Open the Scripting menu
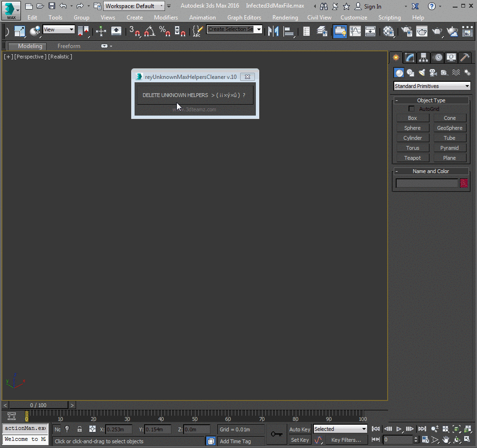The height and width of the screenshot is (448, 477). (x=389, y=17)
